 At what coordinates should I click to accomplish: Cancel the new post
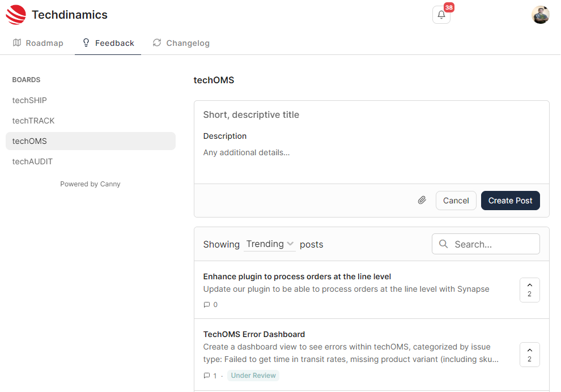pyautogui.click(x=456, y=201)
